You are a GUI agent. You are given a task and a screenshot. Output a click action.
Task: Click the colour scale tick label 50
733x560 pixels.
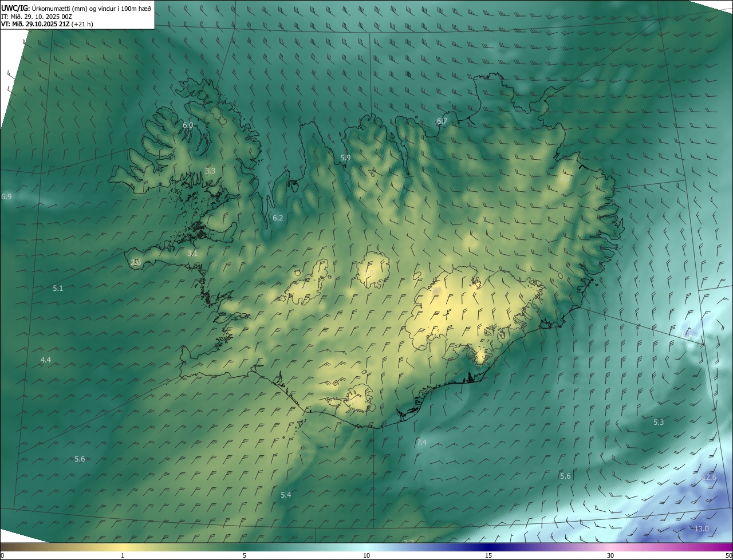click(728, 555)
